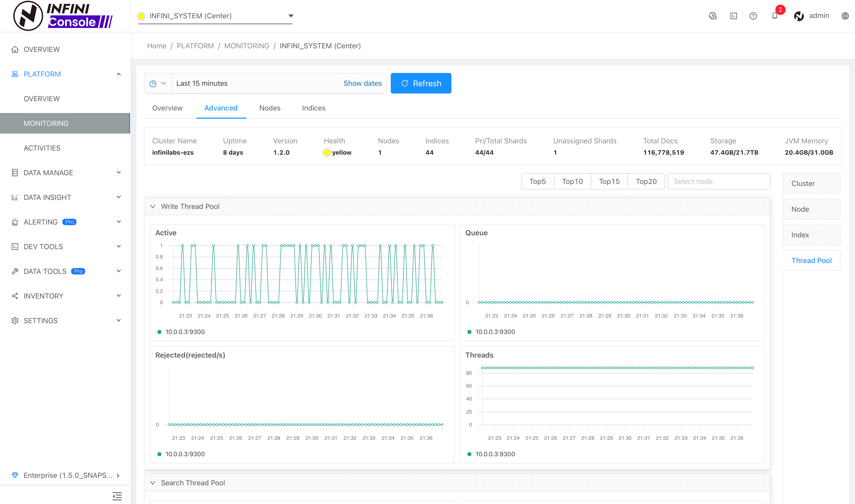Click the PLATFORM breadcrumb
The image size is (855, 504).
195,46
